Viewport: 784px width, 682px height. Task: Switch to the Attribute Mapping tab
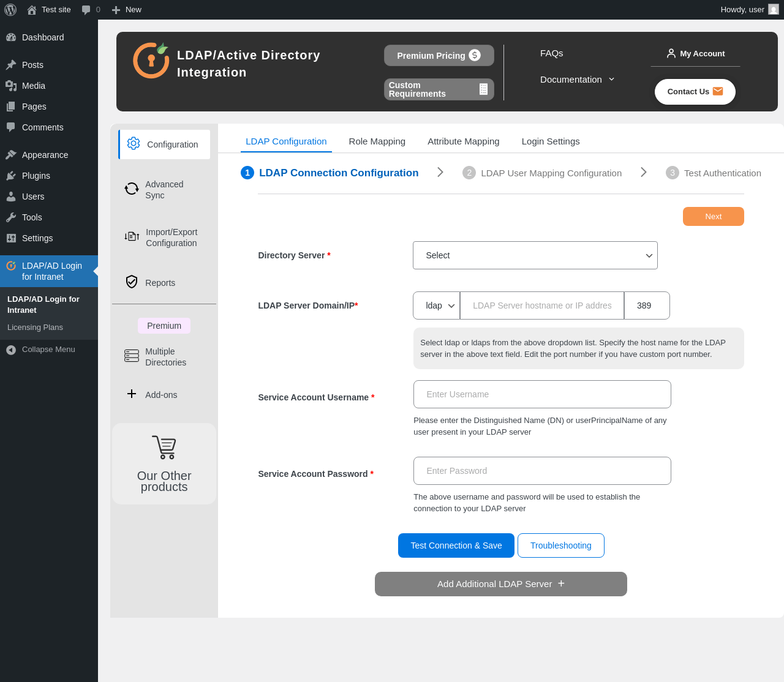pos(464,141)
